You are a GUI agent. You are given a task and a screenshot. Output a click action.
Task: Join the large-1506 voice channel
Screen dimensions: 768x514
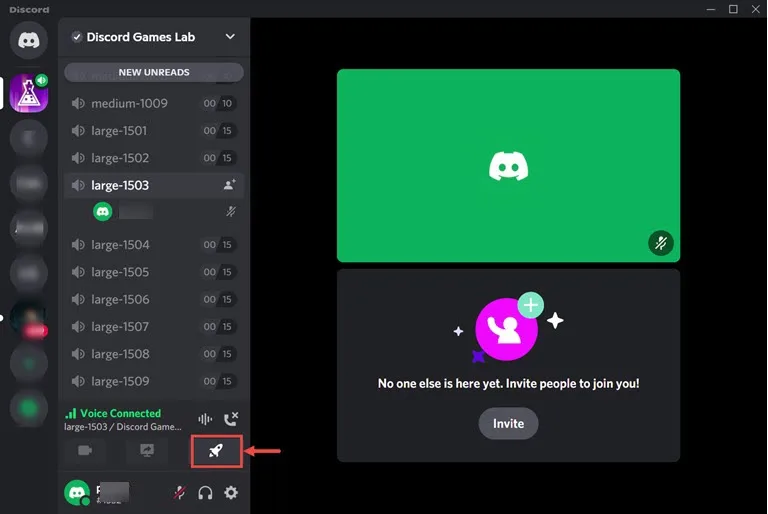(x=154, y=299)
